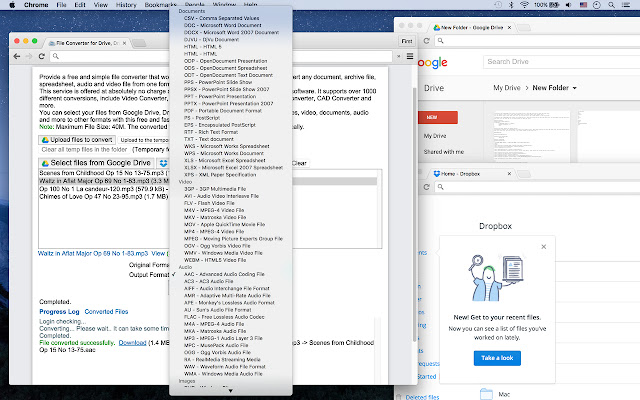This screenshot has width=640, height=400.
Task: Expand the New Folder breadcrumb dropdown
Action: pos(575,88)
